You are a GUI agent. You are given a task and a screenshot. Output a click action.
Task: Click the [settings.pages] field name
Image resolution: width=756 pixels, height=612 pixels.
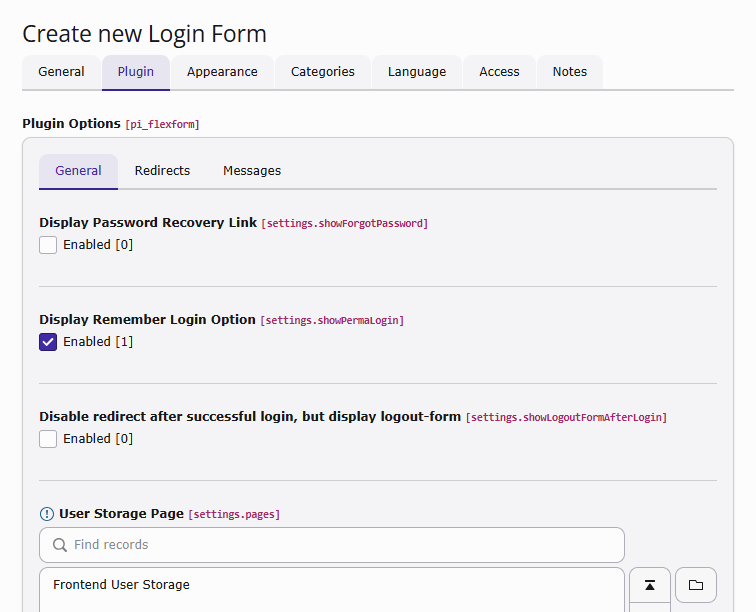coord(234,515)
